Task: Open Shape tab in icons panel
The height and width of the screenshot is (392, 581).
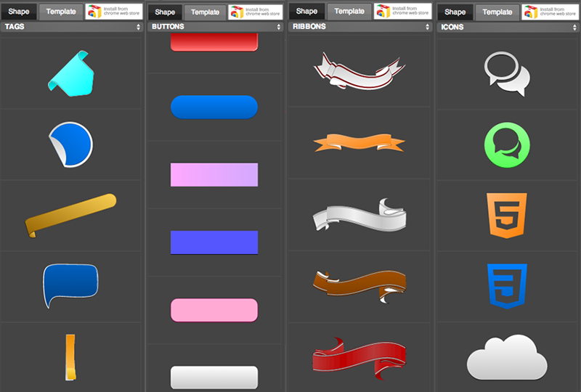Action: (455, 12)
